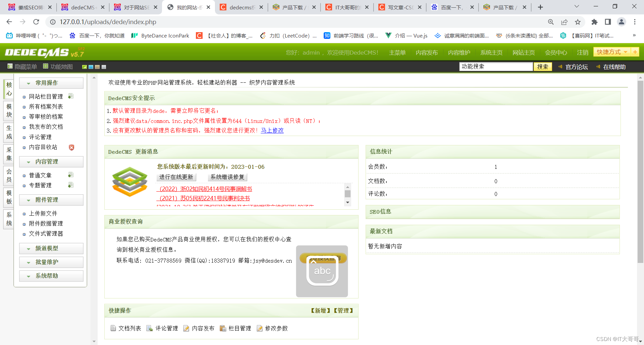Click the 修改参数 icon in quick operations
The width and height of the screenshot is (644, 345).
[260, 328]
